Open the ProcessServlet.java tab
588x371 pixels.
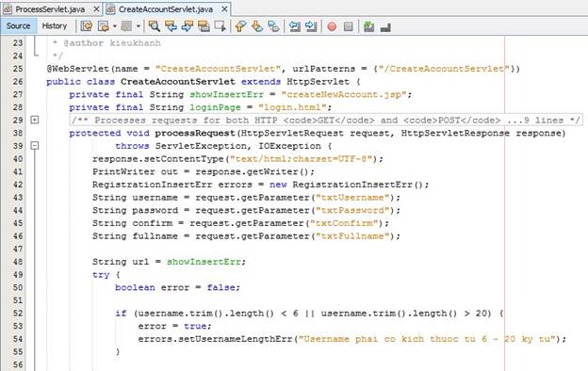click(x=50, y=9)
